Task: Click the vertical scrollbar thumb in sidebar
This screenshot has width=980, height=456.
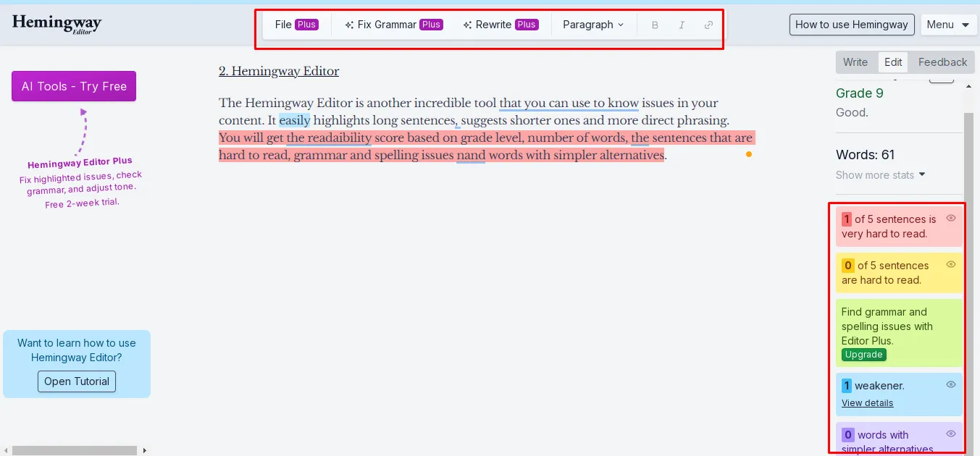Action: click(969, 282)
